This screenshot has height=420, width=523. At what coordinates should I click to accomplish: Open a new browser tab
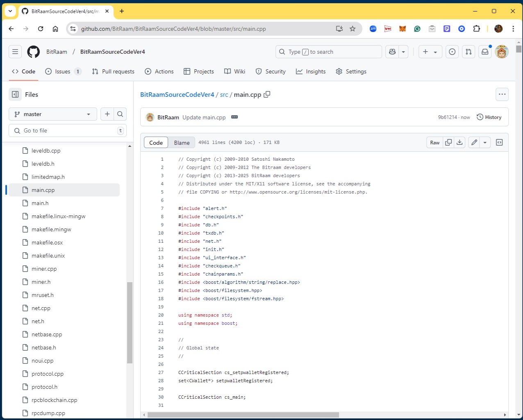pos(122,11)
